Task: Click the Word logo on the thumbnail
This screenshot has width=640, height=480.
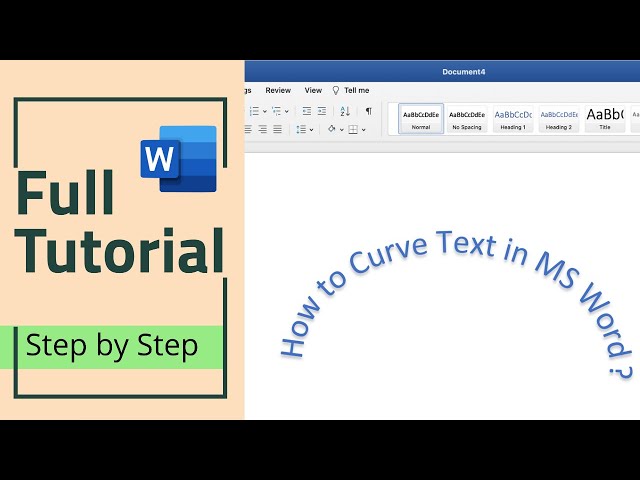Action: click(178, 159)
